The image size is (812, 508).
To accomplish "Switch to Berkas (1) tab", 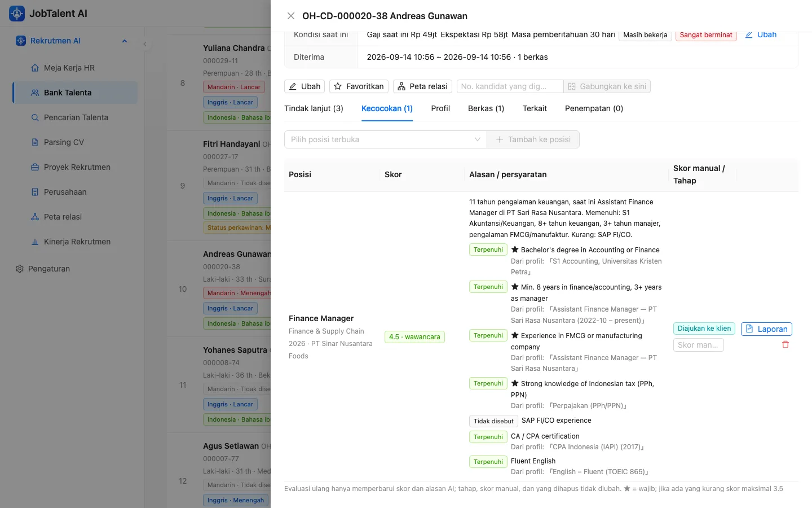I will (486, 108).
